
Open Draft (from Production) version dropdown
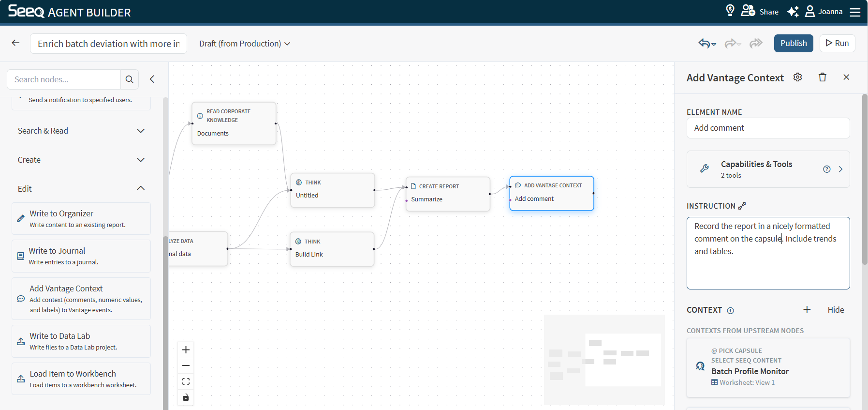tap(245, 44)
